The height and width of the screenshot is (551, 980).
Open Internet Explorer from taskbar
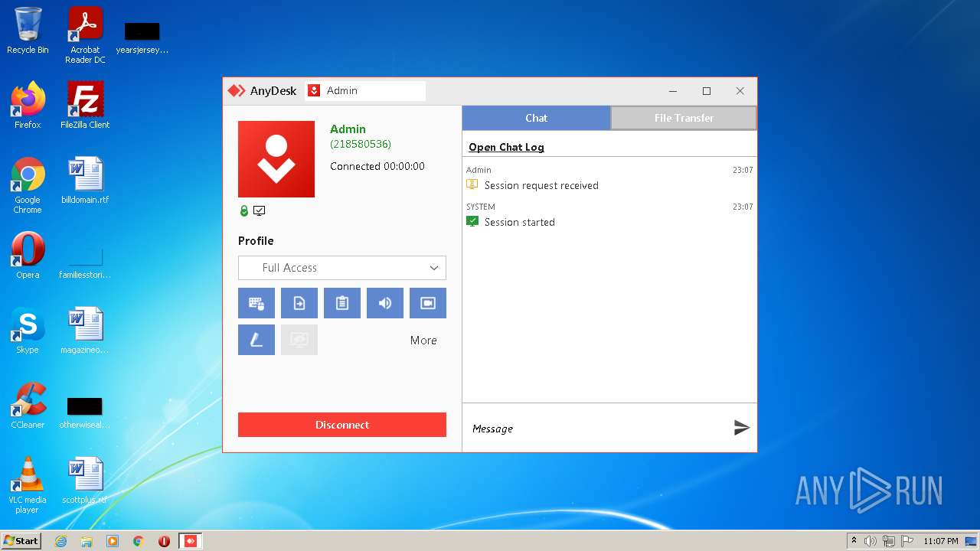pos(60,541)
